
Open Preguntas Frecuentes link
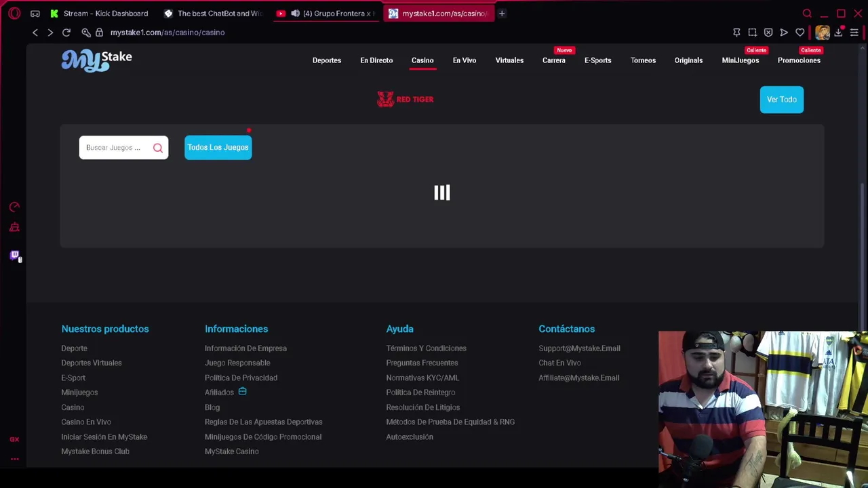click(x=422, y=363)
